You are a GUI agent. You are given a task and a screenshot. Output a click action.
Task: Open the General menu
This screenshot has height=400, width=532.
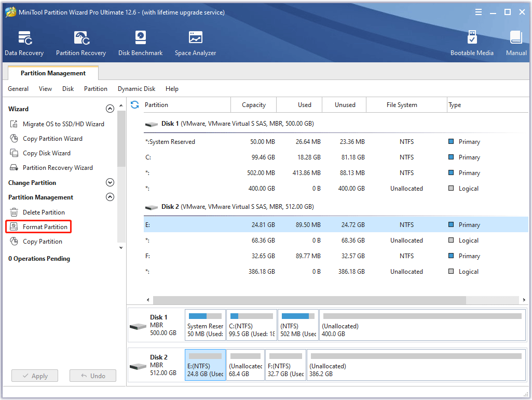pos(18,89)
